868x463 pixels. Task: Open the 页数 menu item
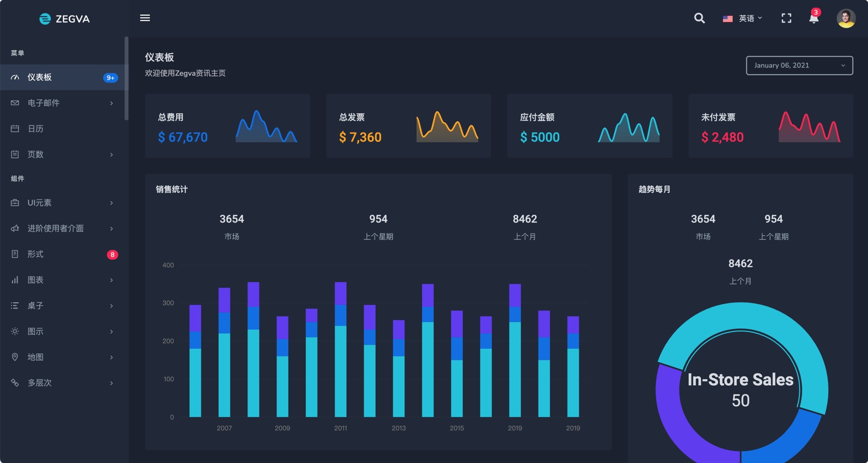(x=64, y=155)
